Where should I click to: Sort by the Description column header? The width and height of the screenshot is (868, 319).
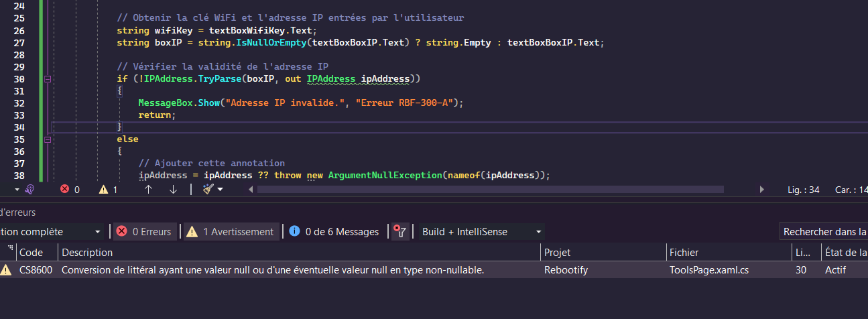tap(300, 253)
